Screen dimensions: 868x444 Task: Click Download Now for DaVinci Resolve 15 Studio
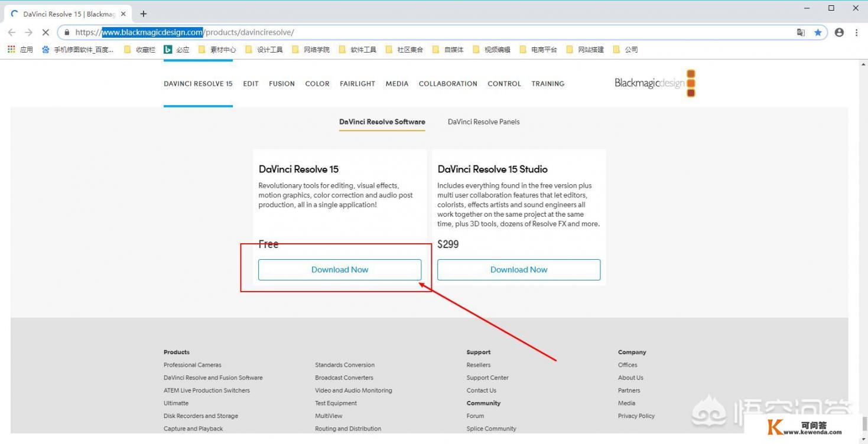click(x=519, y=270)
